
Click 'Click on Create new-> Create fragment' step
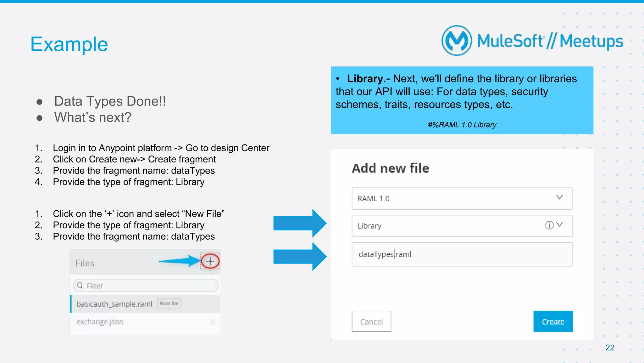coord(134,159)
